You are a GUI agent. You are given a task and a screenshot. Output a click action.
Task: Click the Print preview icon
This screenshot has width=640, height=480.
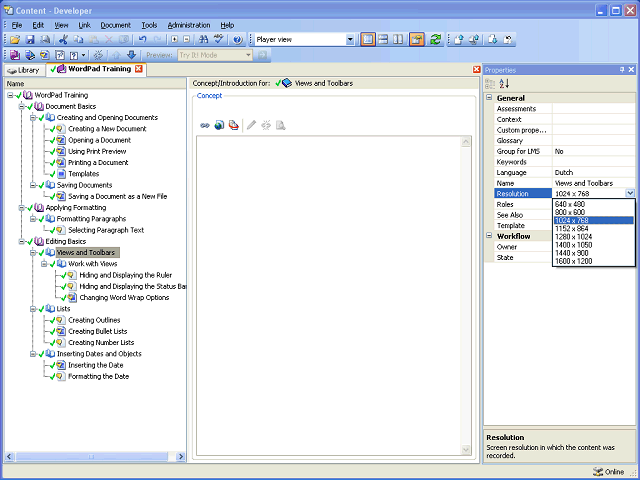pyautogui.click(x=45, y=39)
